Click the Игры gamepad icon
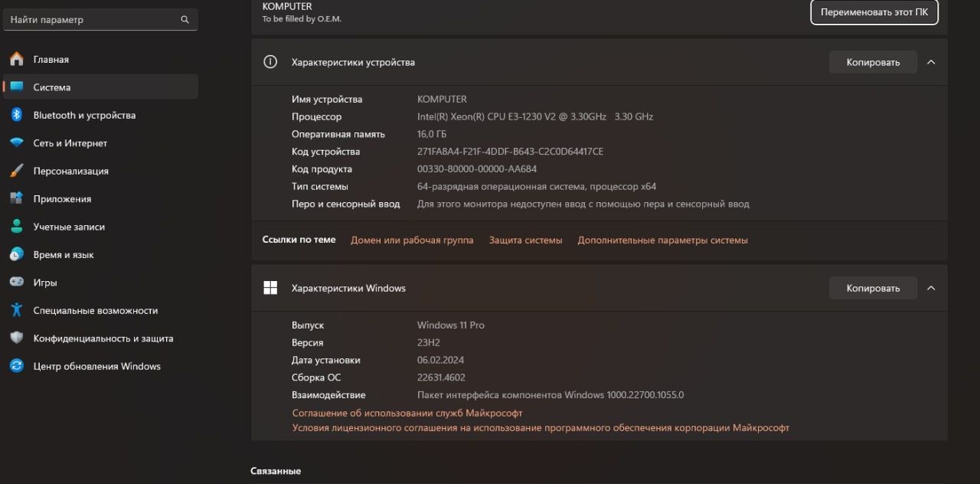 point(16,282)
